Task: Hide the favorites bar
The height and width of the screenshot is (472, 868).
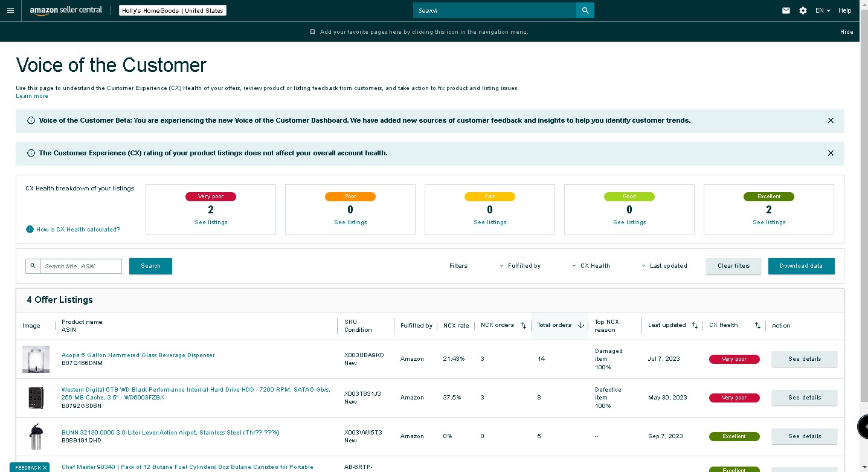Action: tap(846, 32)
